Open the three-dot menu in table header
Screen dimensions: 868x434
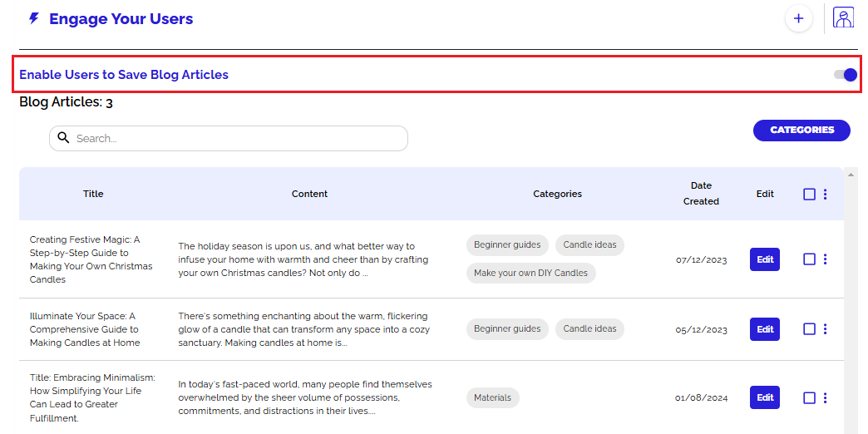825,195
